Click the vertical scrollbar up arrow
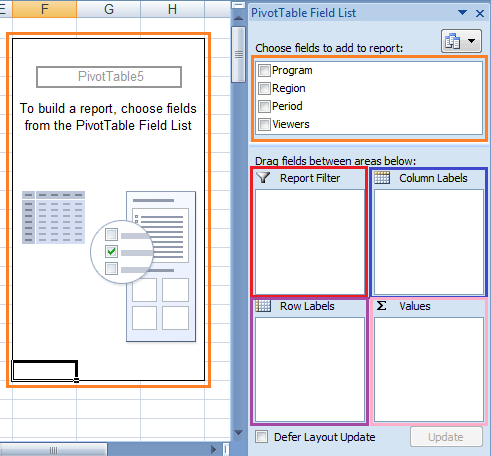This screenshot has width=491, height=456. (x=238, y=18)
